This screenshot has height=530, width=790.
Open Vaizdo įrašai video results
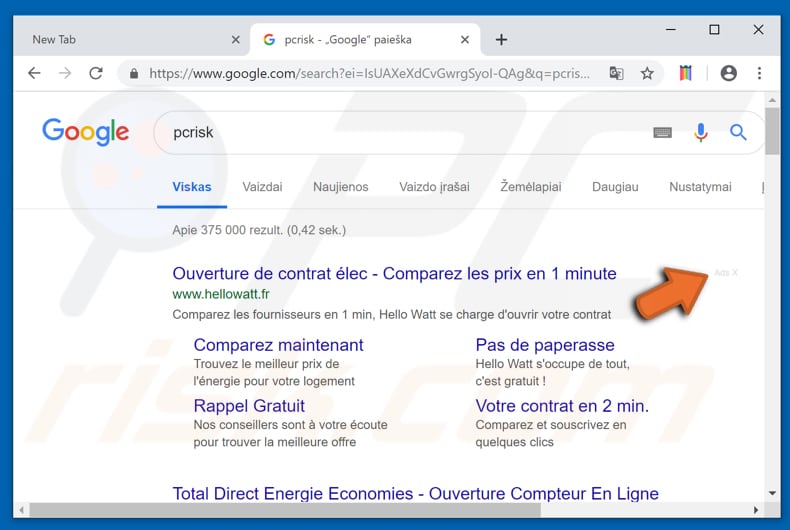[434, 187]
